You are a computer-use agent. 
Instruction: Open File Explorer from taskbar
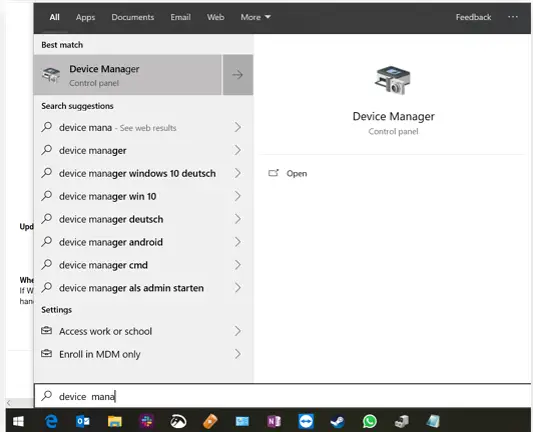(115, 421)
